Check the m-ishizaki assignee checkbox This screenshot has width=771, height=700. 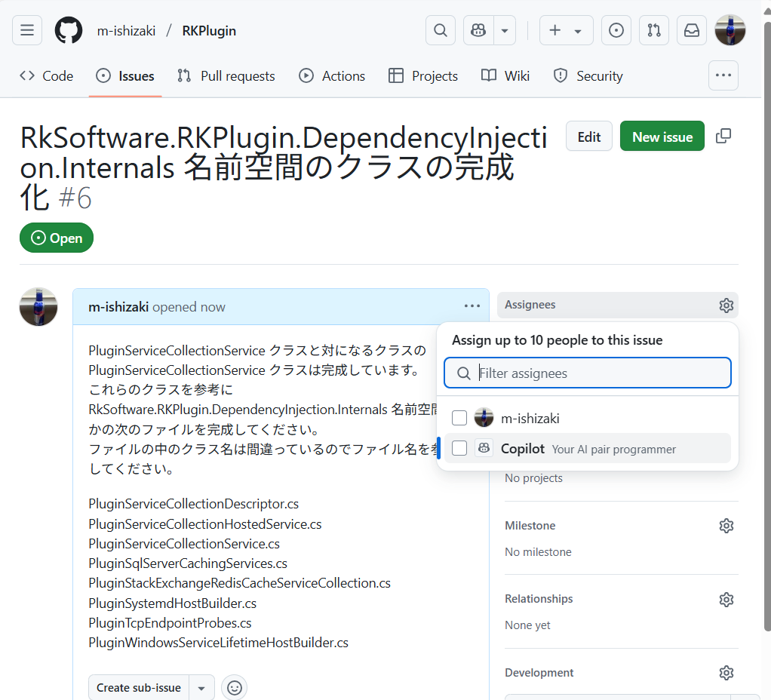[x=459, y=419]
